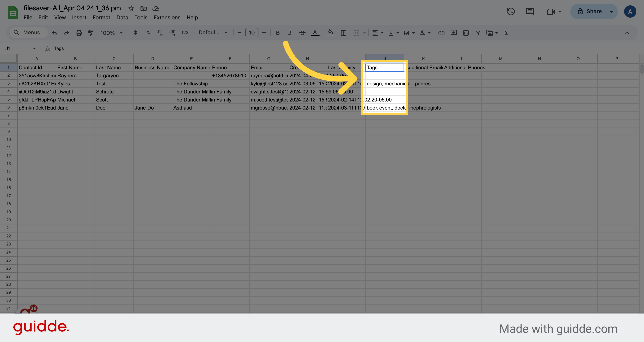The image size is (644, 342).
Task: Click the Insert link icon
Action: [441, 33]
